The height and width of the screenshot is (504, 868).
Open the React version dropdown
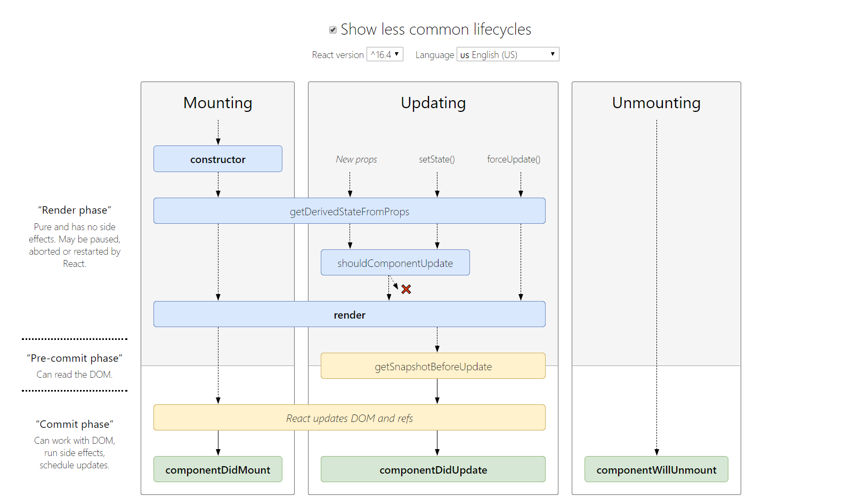pyautogui.click(x=385, y=54)
